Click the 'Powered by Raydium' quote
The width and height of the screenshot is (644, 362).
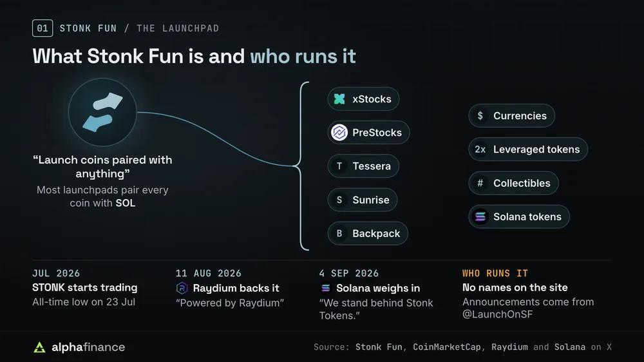click(230, 303)
